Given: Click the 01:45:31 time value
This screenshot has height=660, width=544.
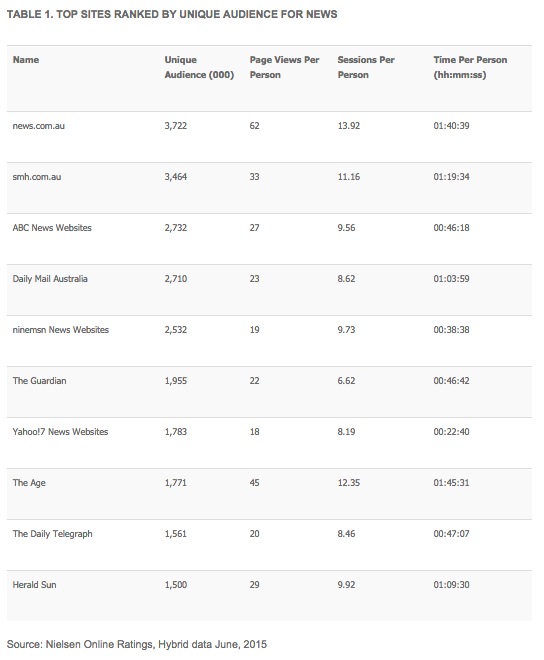Looking at the screenshot, I should point(451,483).
